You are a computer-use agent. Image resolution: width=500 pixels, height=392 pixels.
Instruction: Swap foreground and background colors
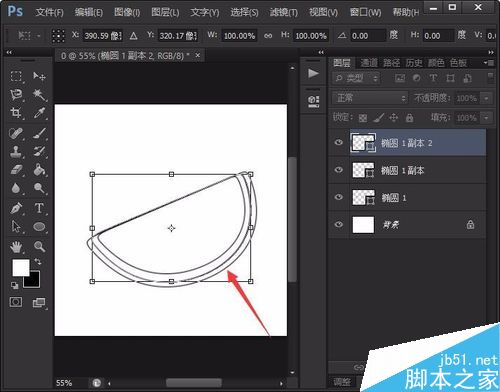38,262
